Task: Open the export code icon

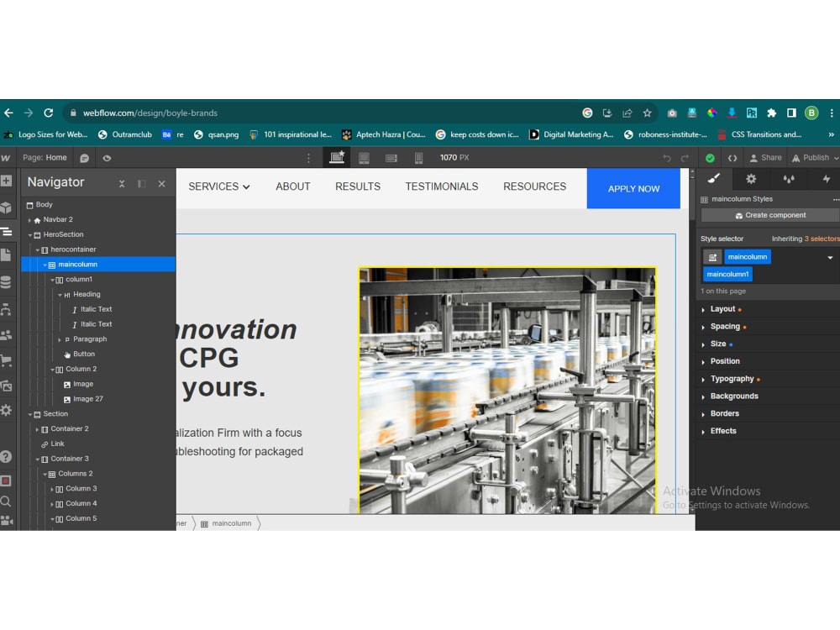Action: (x=732, y=158)
